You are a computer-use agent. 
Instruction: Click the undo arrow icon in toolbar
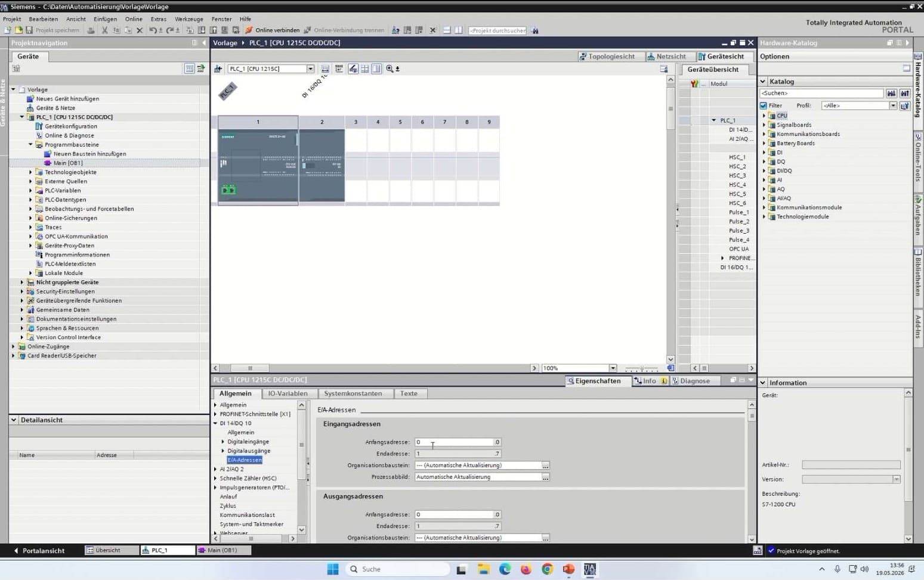coord(153,30)
